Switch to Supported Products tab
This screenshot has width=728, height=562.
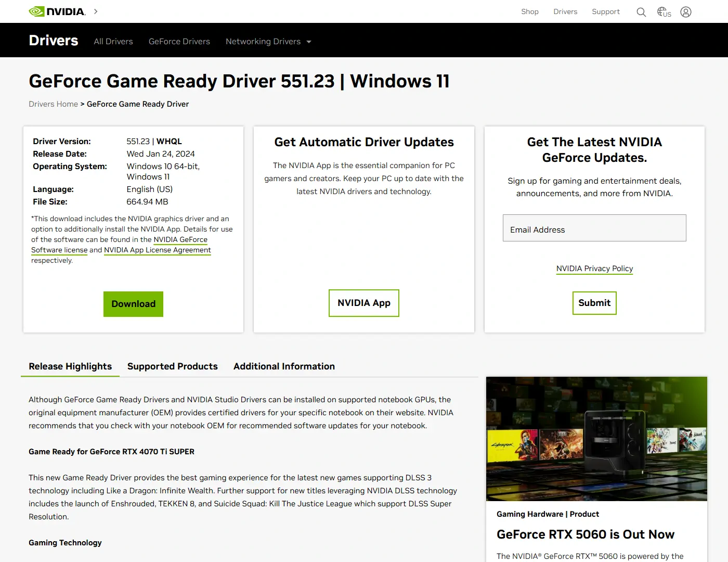tap(173, 366)
